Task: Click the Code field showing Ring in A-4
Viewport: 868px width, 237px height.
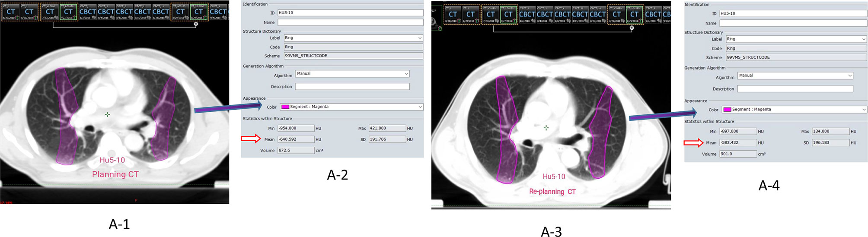Action: (796, 48)
